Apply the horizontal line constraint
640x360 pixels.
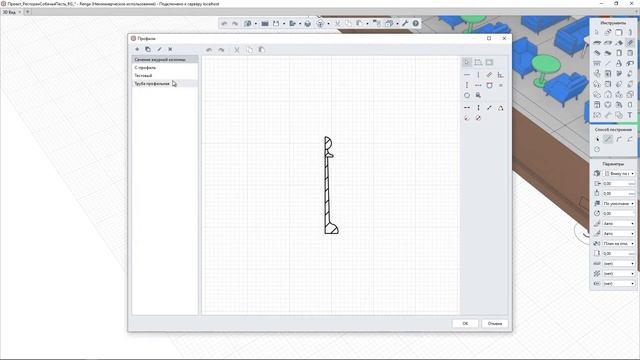point(467,75)
